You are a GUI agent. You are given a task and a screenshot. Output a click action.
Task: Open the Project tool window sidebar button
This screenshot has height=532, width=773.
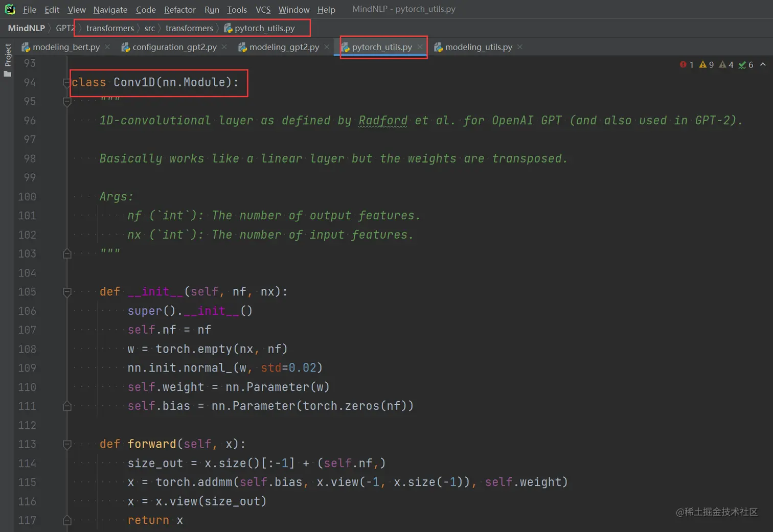point(7,60)
